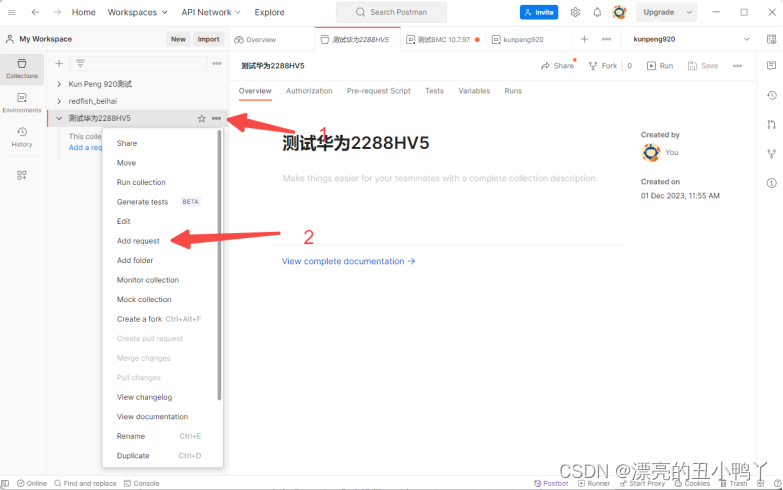Switch to the Authorization tab

click(x=309, y=91)
